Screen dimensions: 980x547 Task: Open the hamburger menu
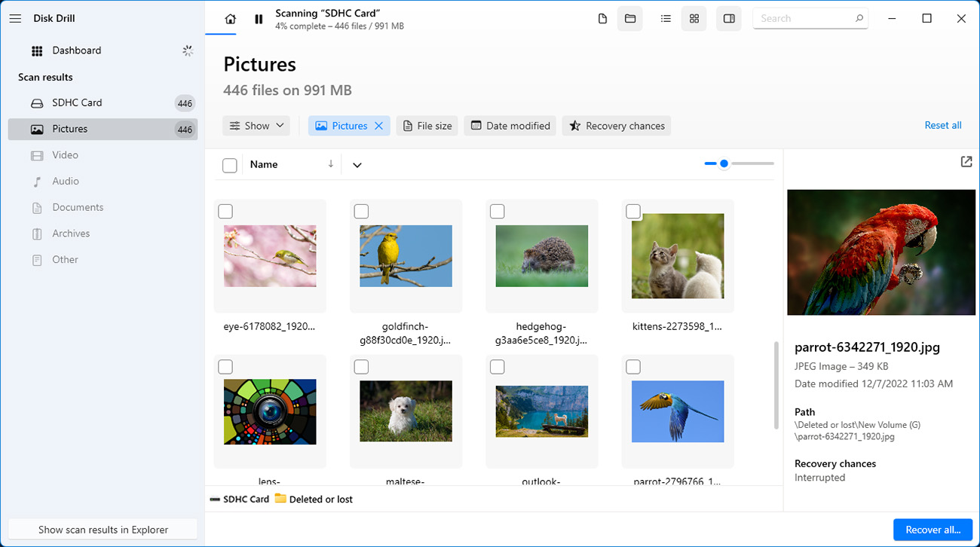(x=15, y=19)
